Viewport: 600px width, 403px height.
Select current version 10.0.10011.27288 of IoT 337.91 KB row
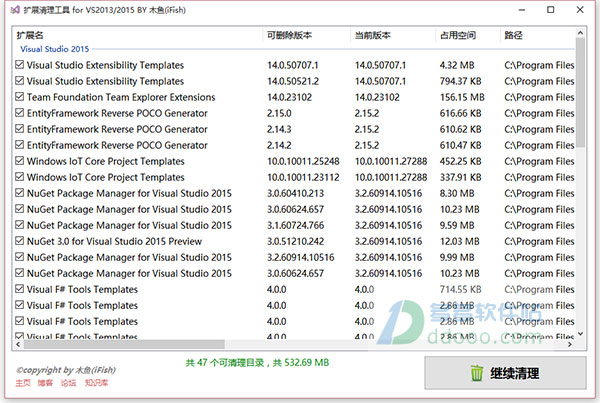pos(391,177)
